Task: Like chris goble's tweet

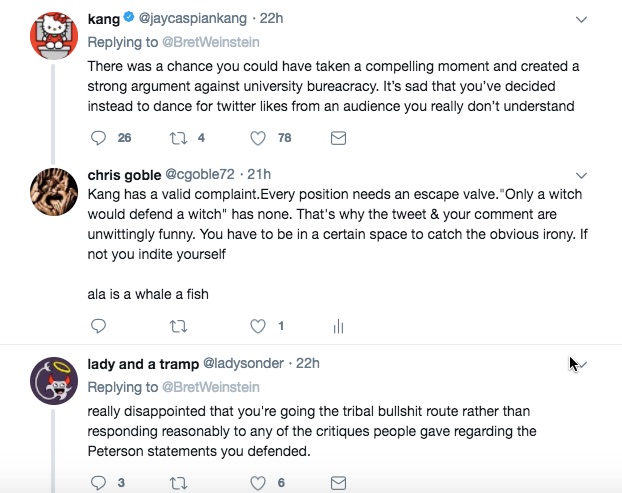Action: point(258,326)
